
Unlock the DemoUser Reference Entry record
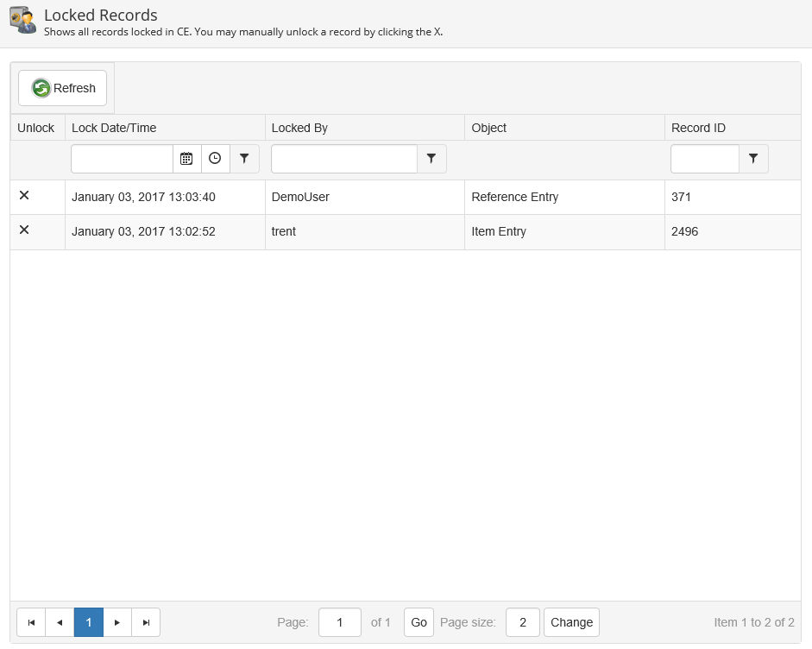24,196
